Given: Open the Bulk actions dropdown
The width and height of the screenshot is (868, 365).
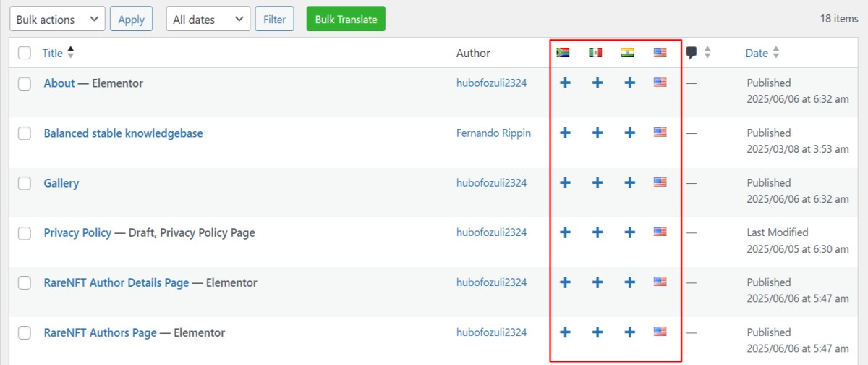Looking at the screenshot, I should click(57, 20).
